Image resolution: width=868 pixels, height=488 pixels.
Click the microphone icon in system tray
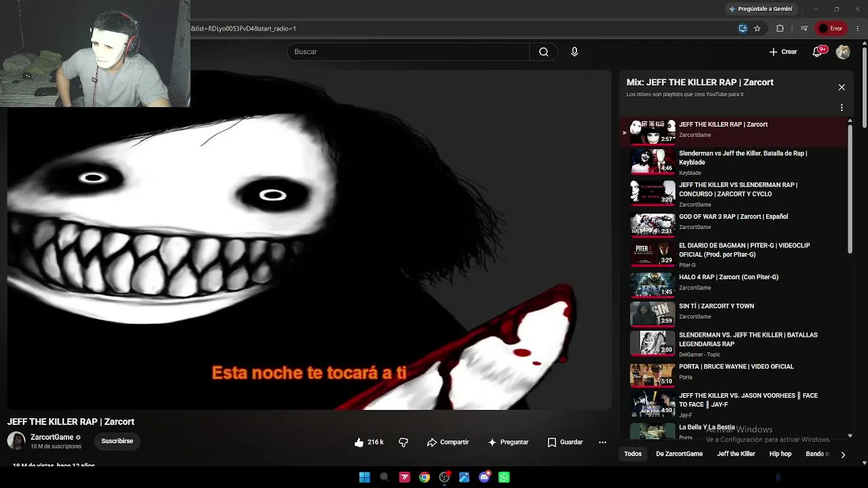[778, 477]
